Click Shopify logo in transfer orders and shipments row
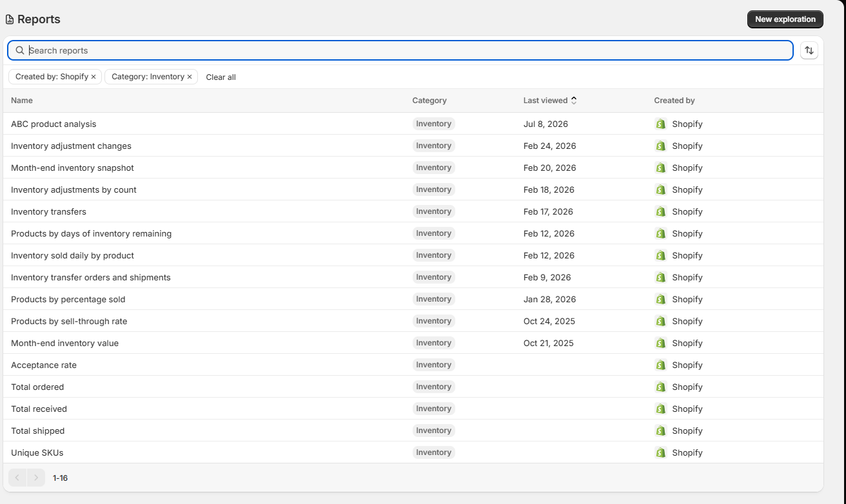Image resolution: width=846 pixels, height=504 pixels. click(660, 277)
